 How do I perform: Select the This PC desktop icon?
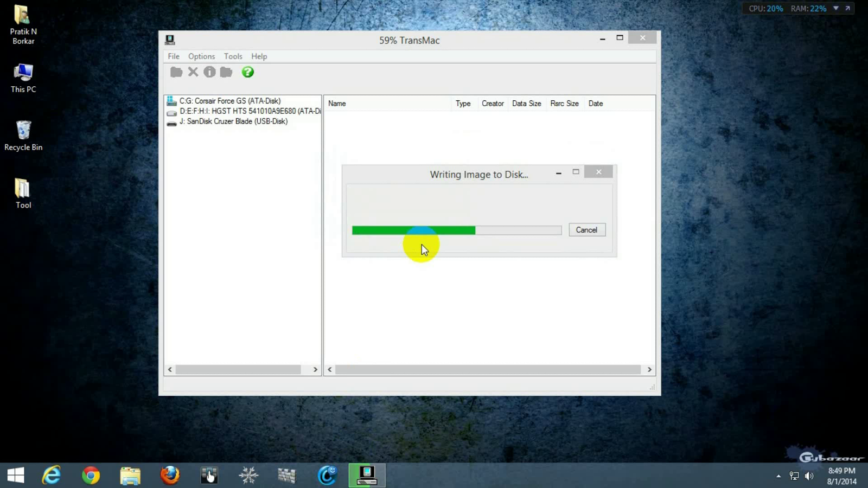pos(23,78)
